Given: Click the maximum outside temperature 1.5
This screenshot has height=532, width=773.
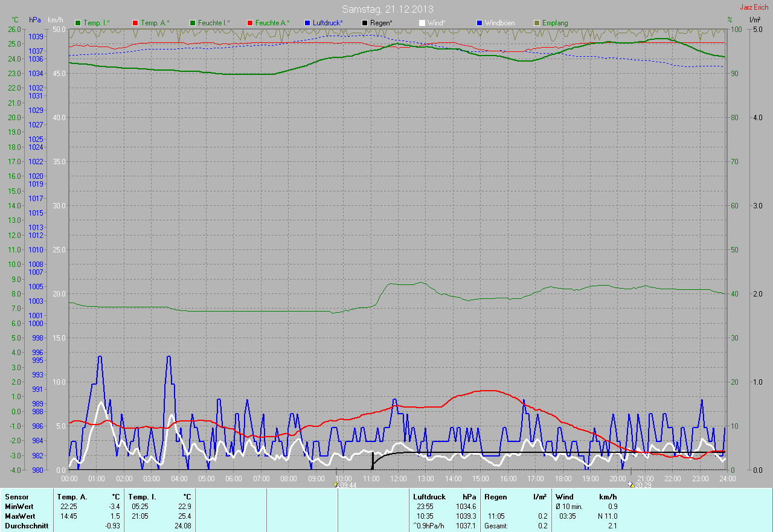Looking at the screenshot, I should coord(115,516).
